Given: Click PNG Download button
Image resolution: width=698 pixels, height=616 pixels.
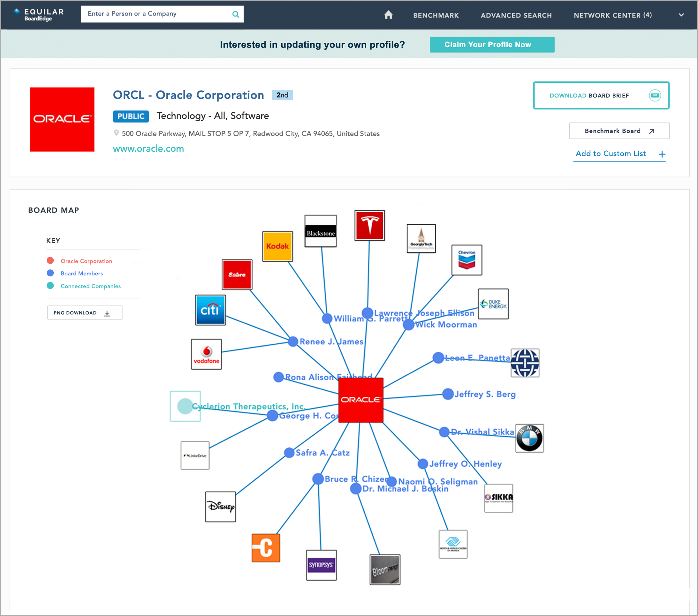Looking at the screenshot, I should [85, 312].
